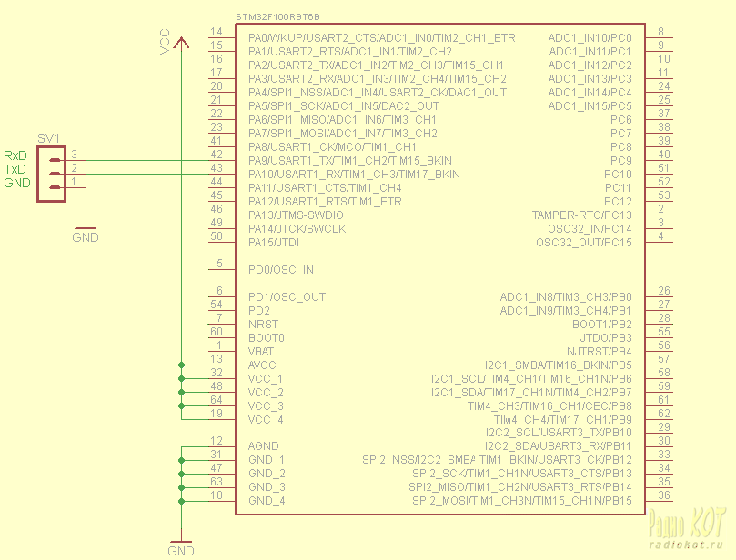The width and height of the screenshot is (736, 560).
Task: Select the RxD label on SV1
Action: [x=15, y=156]
